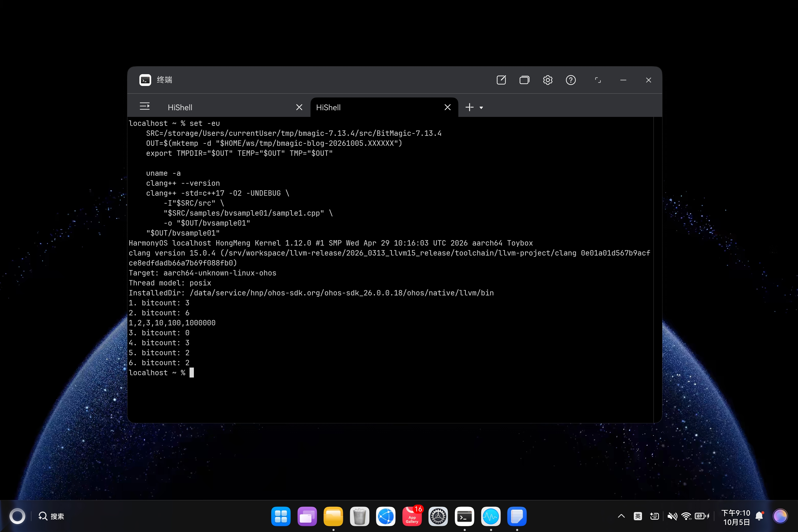Open the purple multitask app in dock
The width and height of the screenshot is (798, 532).
tap(307, 516)
